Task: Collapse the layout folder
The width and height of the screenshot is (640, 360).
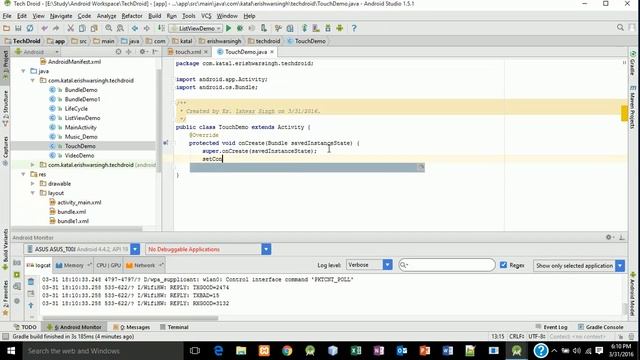Action: click(33, 193)
